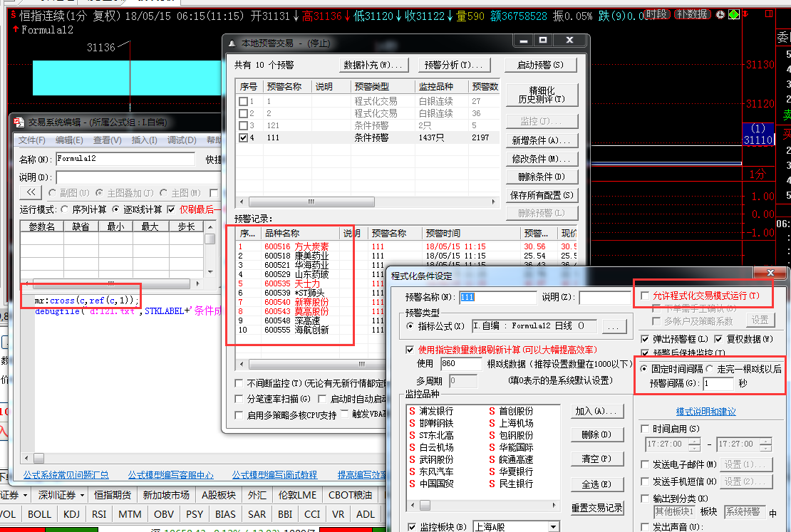Click the red S icon beside 浦发银行
The height and width of the screenshot is (532, 791).
coord(412,411)
